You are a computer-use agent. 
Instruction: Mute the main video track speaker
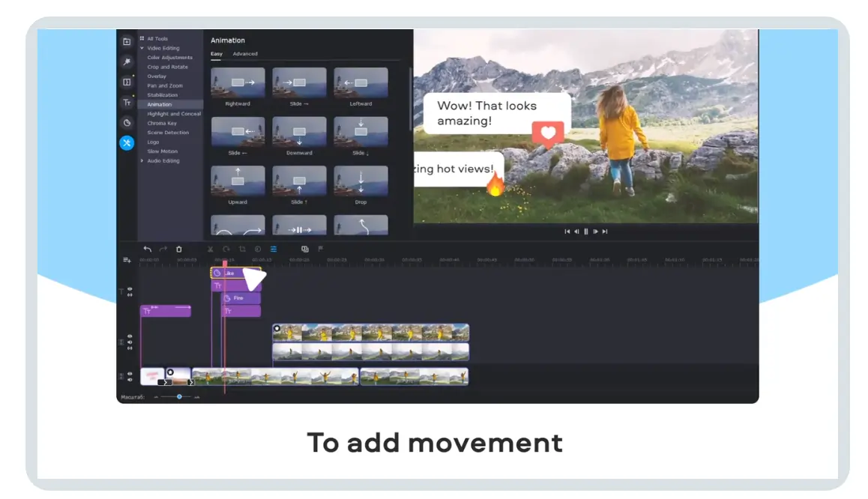(x=130, y=380)
